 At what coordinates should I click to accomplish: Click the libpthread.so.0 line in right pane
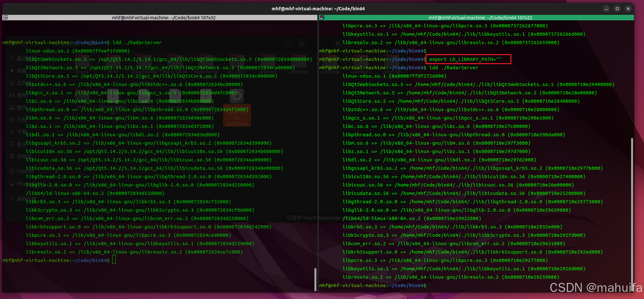pos(454,135)
